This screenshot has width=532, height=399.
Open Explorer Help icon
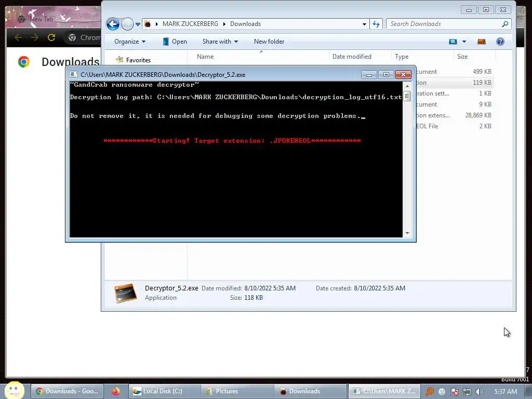point(500,42)
